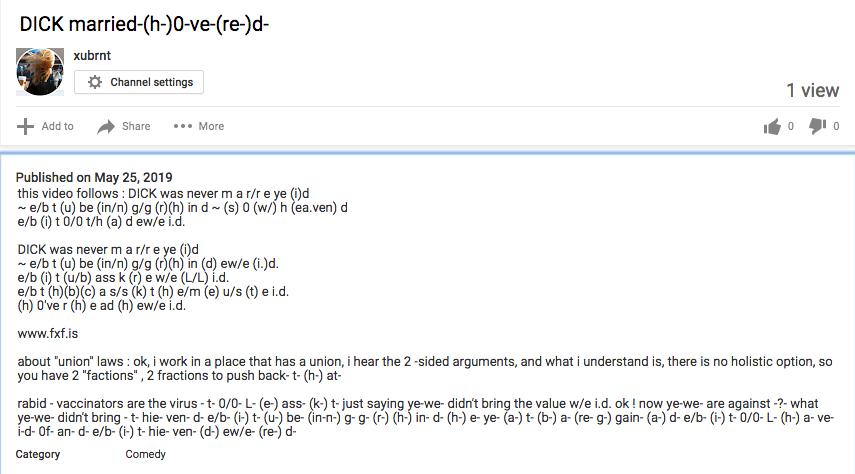Open the xubrnt channel avatar
855x474 pixels.
click(x=40, y=71)
